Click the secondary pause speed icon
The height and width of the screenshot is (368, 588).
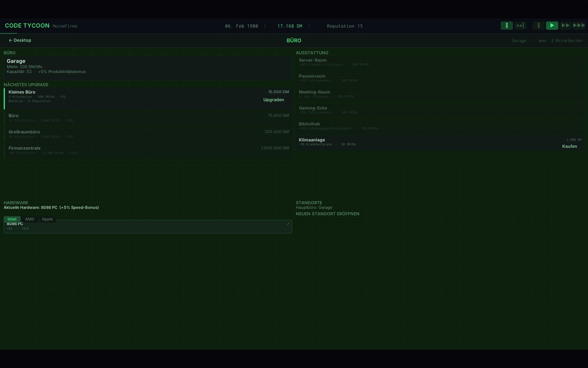538,26
